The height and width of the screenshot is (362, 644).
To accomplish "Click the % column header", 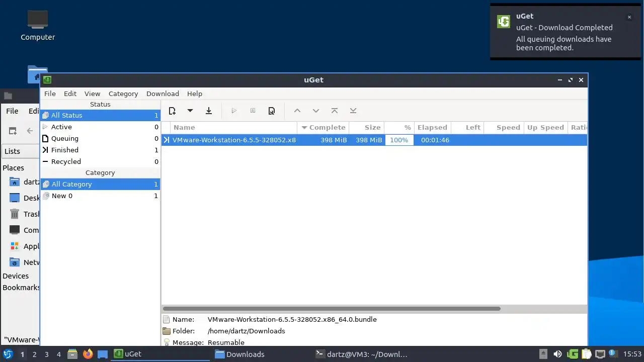I will coord(399,127).
